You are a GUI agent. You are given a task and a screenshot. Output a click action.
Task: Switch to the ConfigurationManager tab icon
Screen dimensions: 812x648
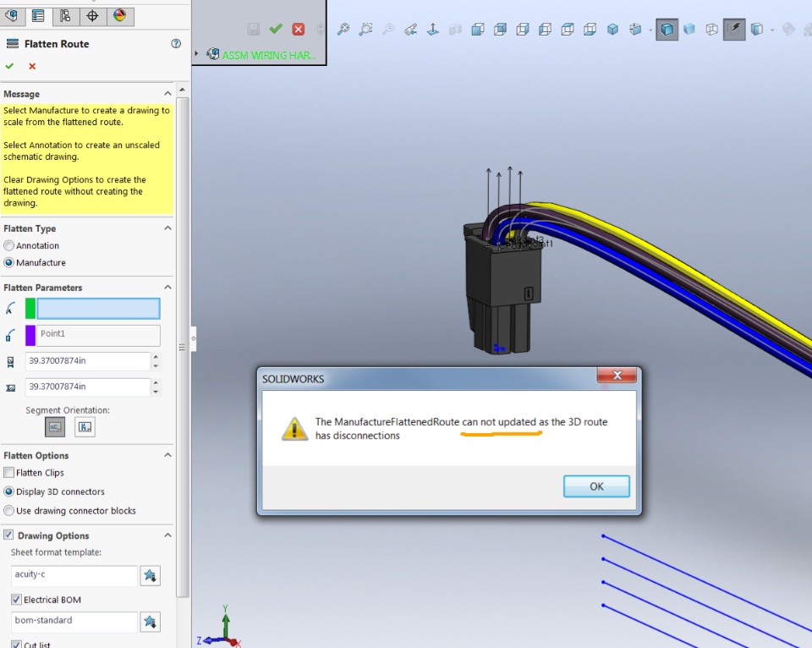click(65, 15)
